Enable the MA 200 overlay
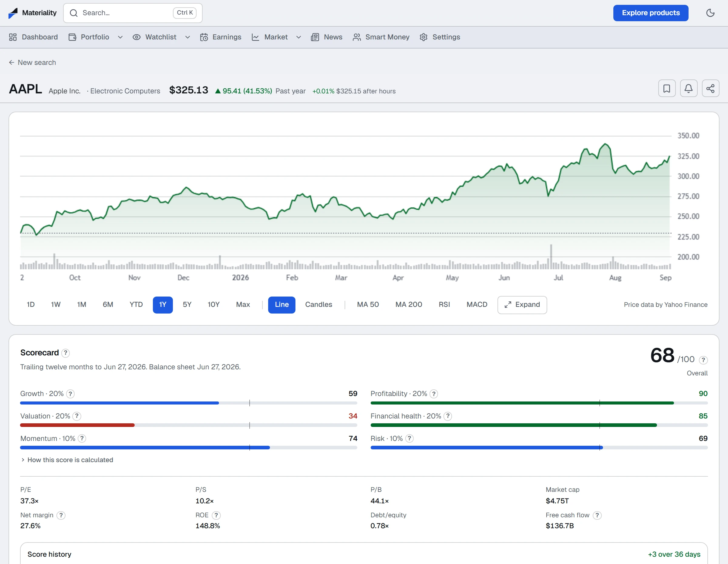Screen dimensions: 728x564 coord(409,304)
